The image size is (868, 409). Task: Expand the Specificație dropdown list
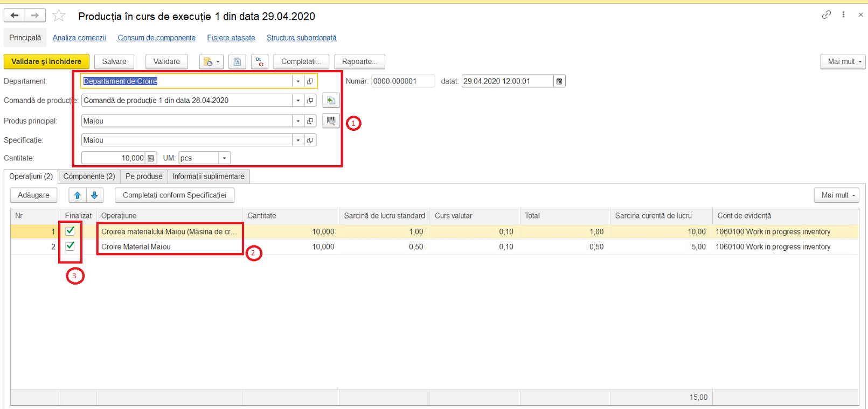[298, 140]
